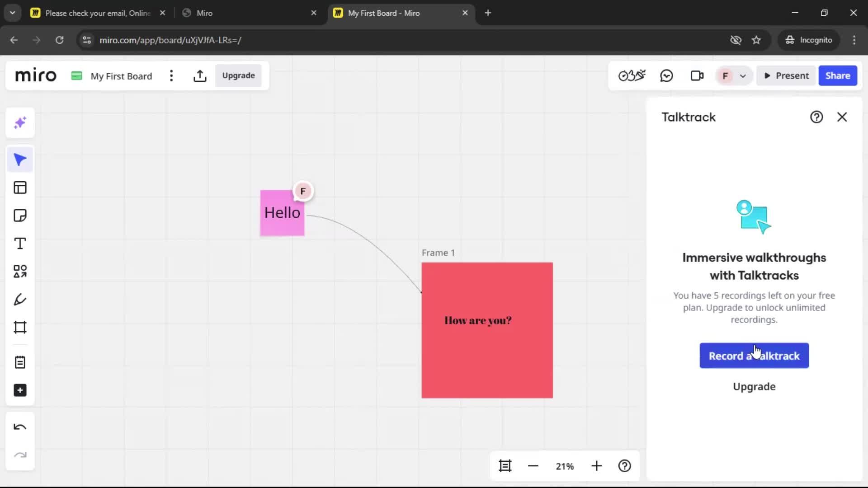Redo the last action
Viewport: 868px width, 488px height.
coord(20,455)
